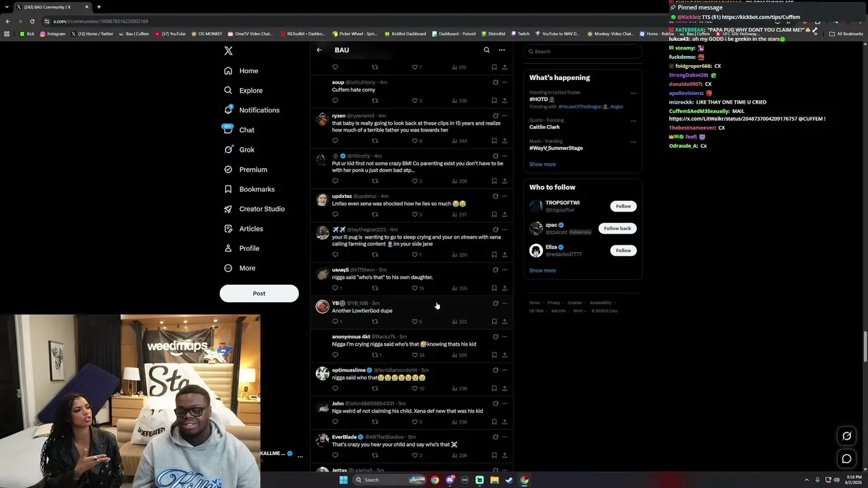Open #WayV_SummerStage trending topic
Screen dimensions: 868x488
click(x=556, y=148)
